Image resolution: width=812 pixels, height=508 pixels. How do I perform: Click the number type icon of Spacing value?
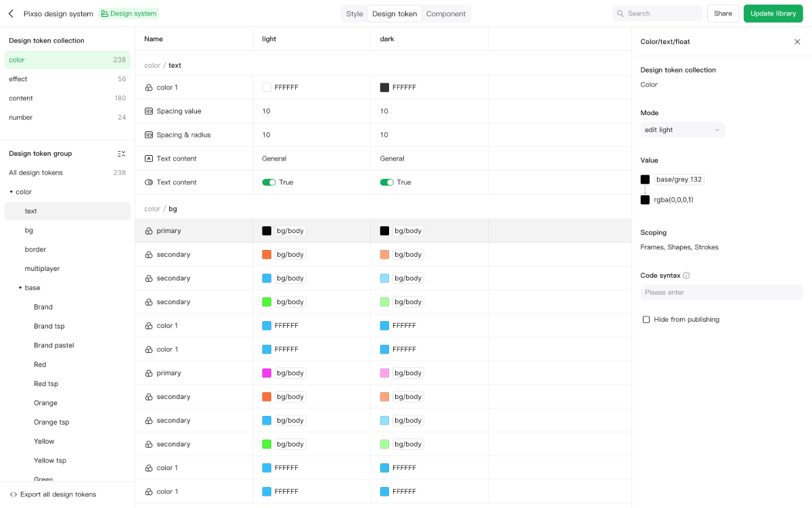click(x=149, y=111)
